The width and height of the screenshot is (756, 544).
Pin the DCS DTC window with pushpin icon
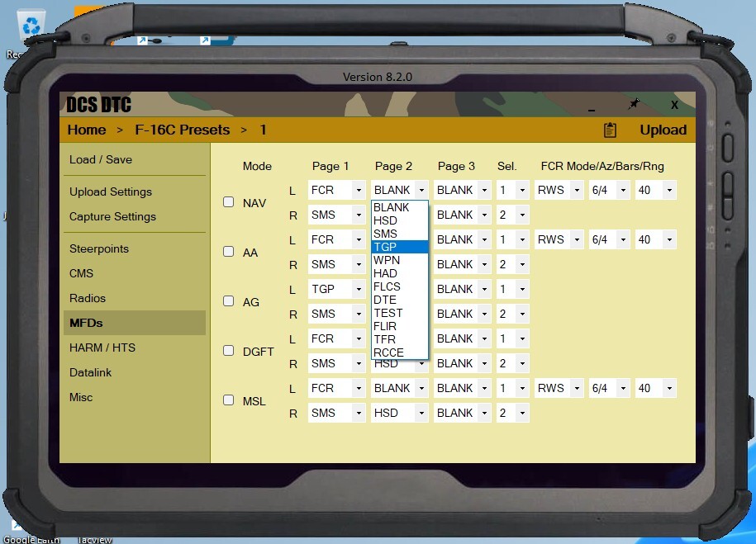click(x=634, y=103)
